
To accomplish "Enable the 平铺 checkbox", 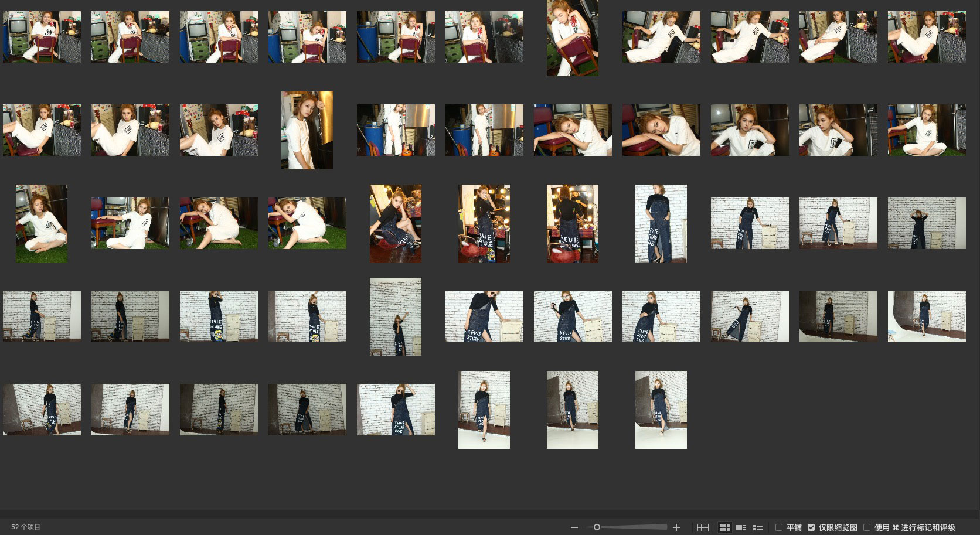I will 779,527.
